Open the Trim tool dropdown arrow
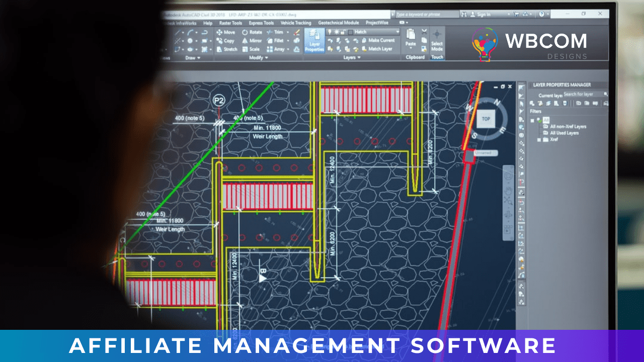 (x=287, y=32)
